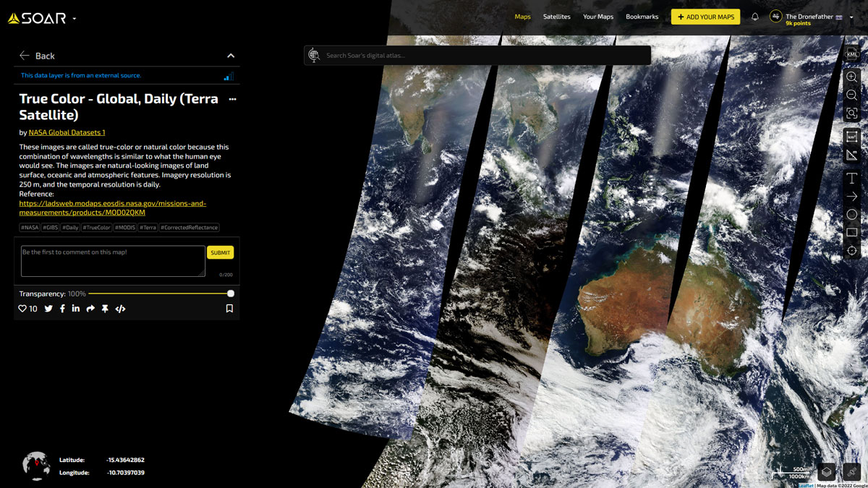This screenshot has height=488, width=868.
Task: Zoom out of the map
Action: pyautogui.click(x=851, y=95)
